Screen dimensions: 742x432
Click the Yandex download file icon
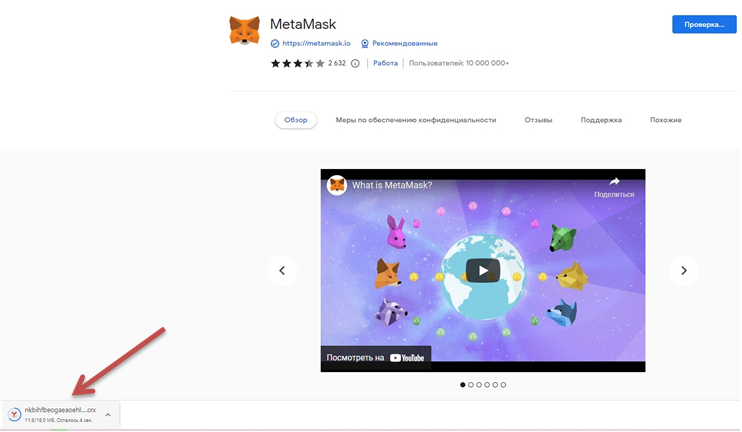14,414
